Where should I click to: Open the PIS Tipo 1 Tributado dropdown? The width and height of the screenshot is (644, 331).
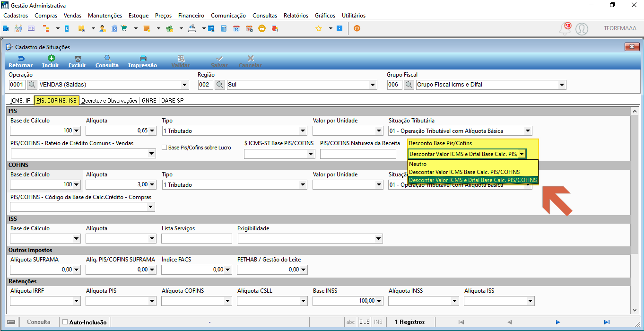tap(303, 131)
